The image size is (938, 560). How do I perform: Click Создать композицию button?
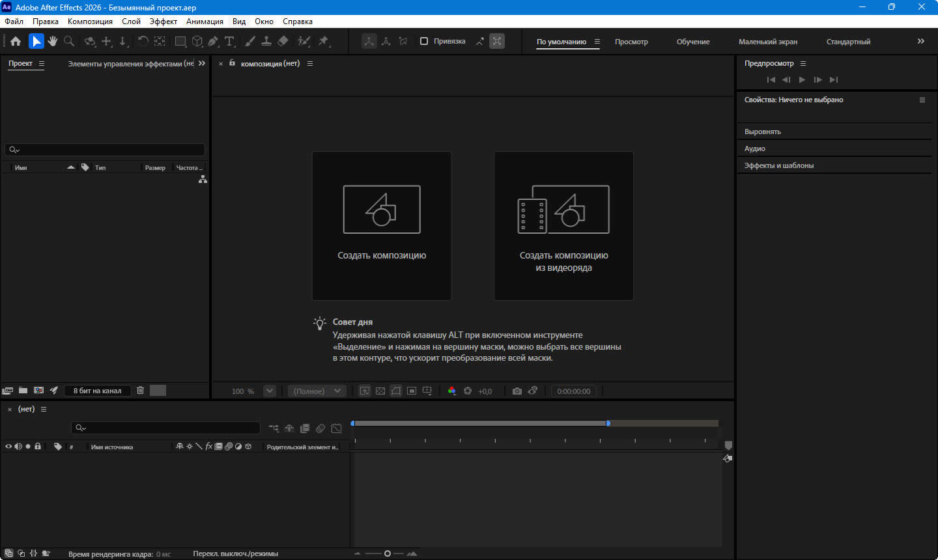tap(382, 226)
